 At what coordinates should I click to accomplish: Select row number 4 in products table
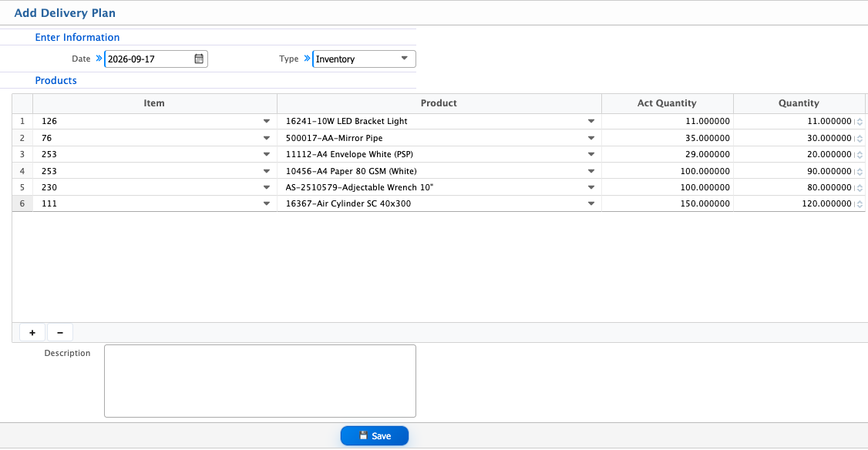(22, 171)
